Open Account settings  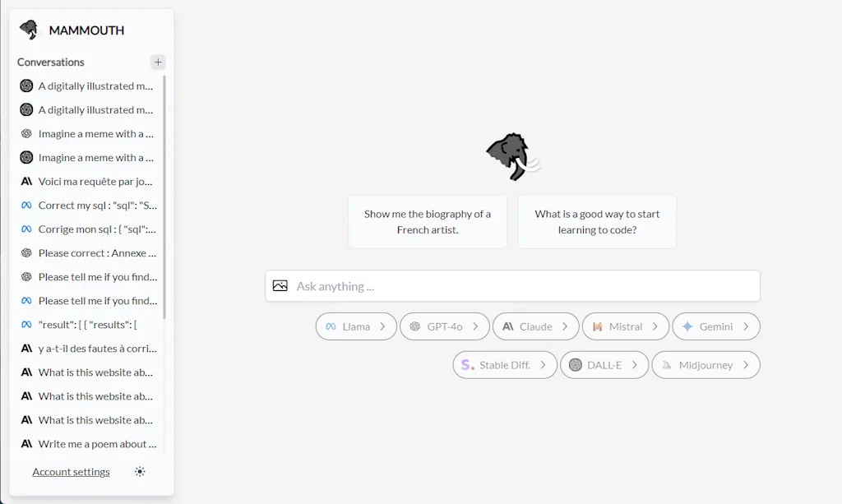pyautogui.click(x=71, y=471)
